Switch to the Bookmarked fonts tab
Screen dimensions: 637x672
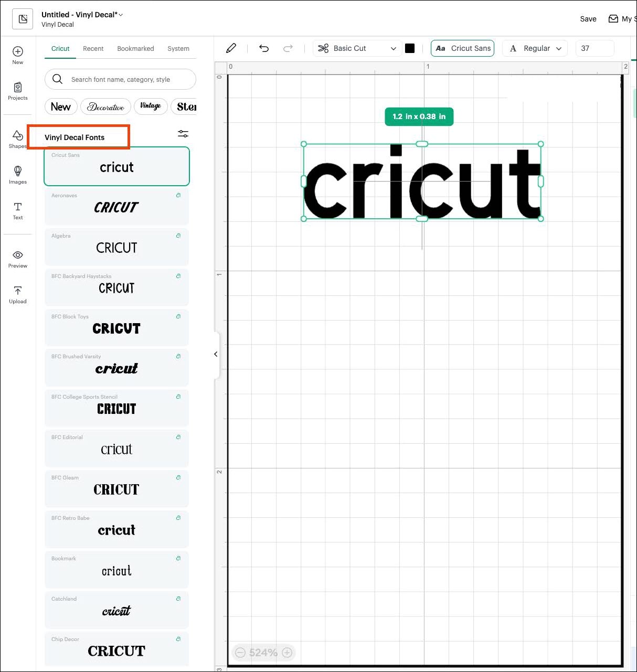(135, 49)
